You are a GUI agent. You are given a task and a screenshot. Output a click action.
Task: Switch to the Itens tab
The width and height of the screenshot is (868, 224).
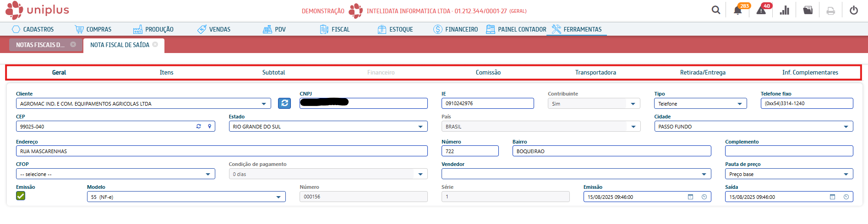click(166, 72)
